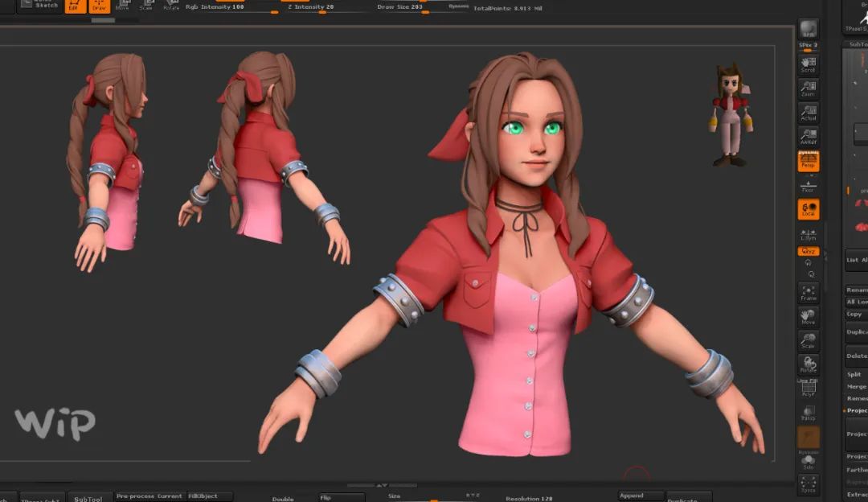Toggle PolyF polyframe display
Image resolution: width=868 pixels, height=502 pixels.
click(x=809, y=389)
